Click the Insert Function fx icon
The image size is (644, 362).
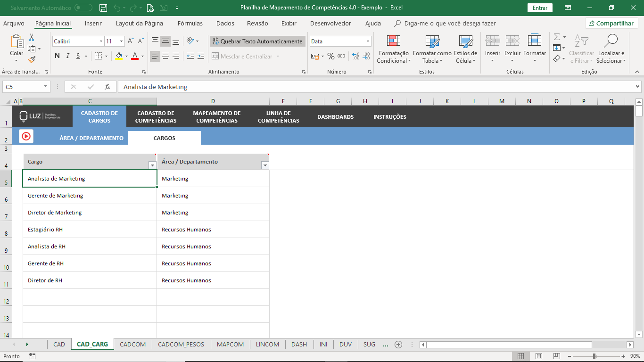coord(107,87)
